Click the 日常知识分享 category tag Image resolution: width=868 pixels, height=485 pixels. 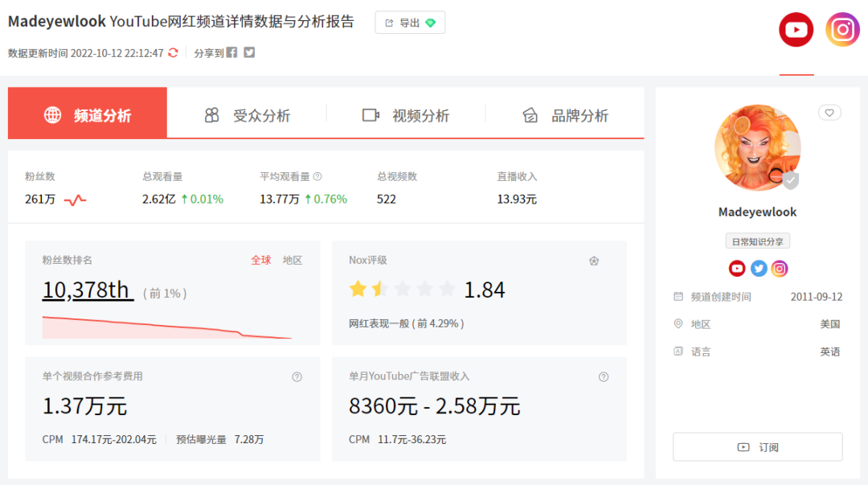coord(757,241)
